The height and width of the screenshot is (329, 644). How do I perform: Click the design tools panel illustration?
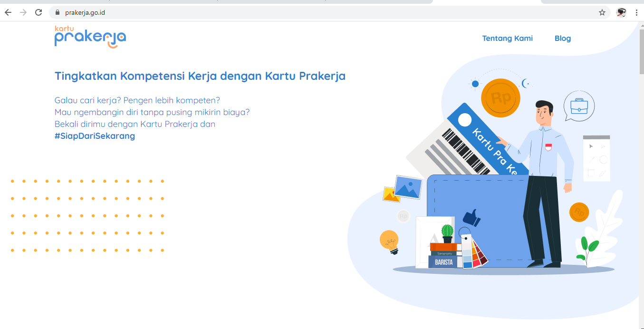point(596,158)
